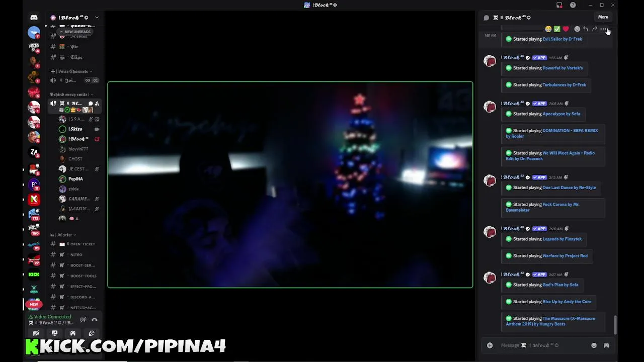Open Apocalypse by Sefa link
This screenshot has height=362, width=644.
tap(561, 114)
